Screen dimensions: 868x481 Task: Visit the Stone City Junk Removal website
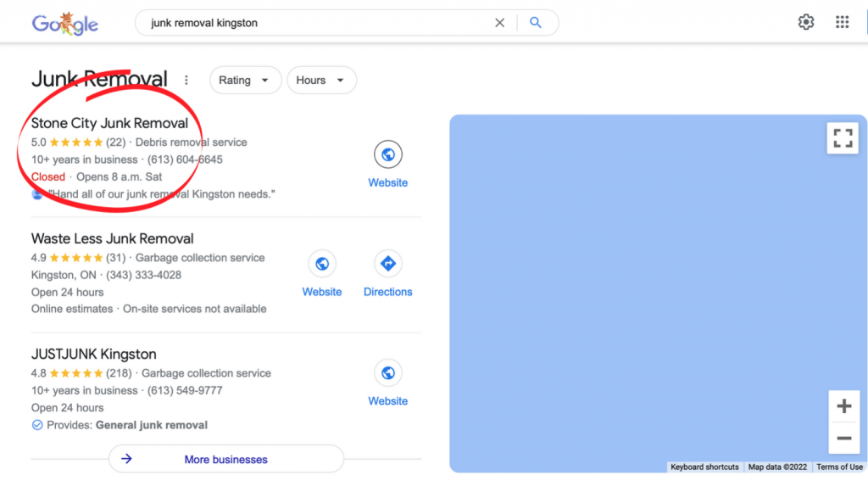coord(388,165)
